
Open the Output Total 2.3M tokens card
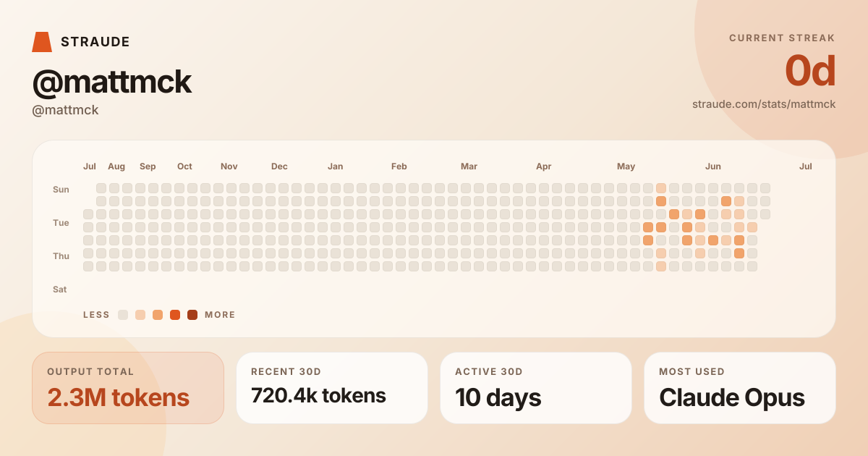coord(128,388)
